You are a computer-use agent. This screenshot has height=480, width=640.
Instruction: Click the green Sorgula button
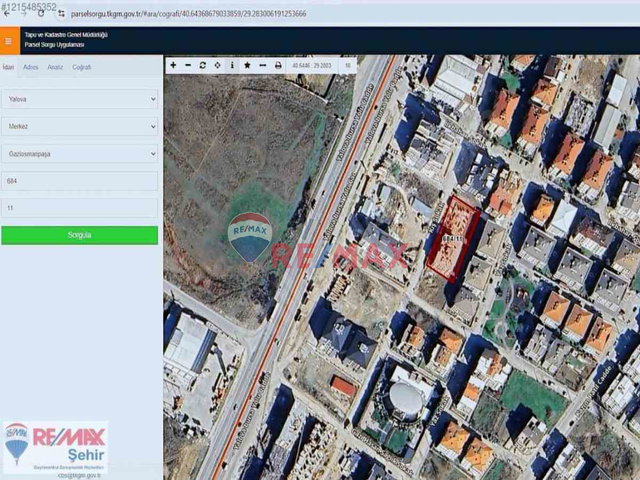(80, 236)
